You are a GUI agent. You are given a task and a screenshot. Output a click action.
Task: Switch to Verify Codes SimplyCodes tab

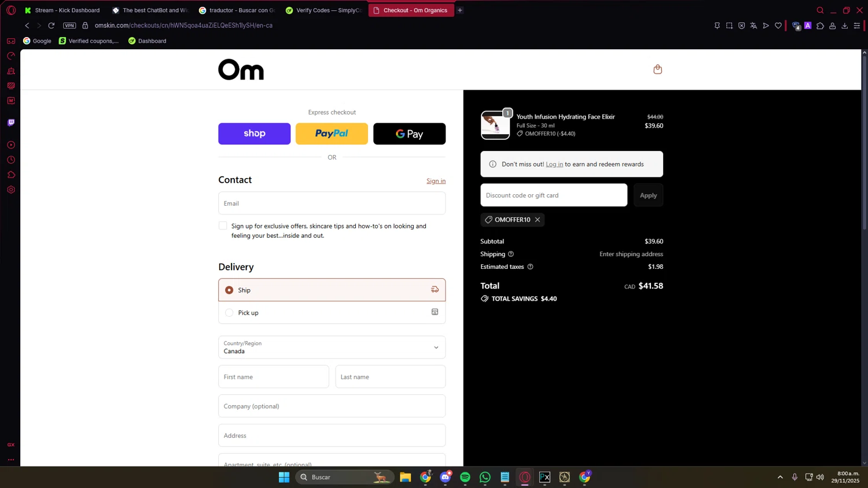[323, 10]
